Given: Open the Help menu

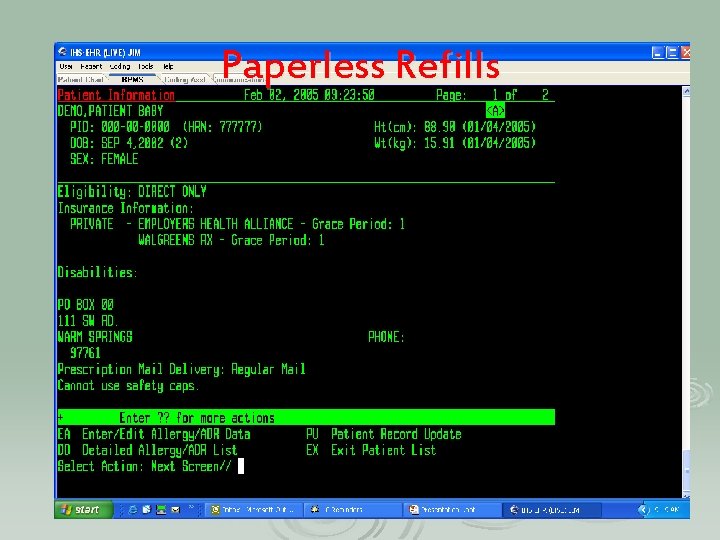Looking at the screenshot, I should pos(168,67).
